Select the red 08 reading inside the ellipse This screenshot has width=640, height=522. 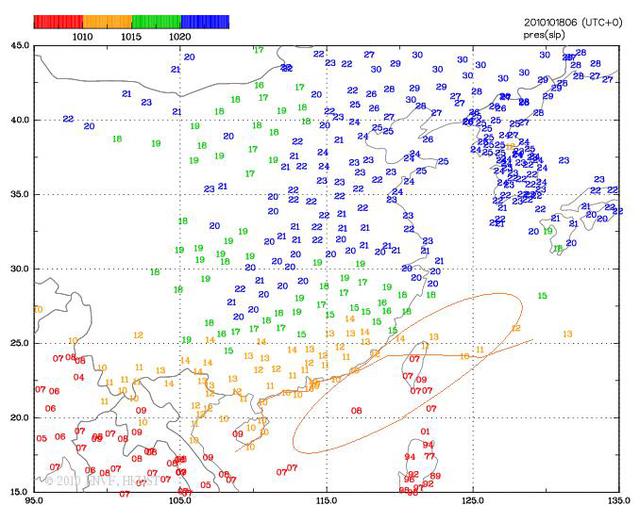point(357,411)
